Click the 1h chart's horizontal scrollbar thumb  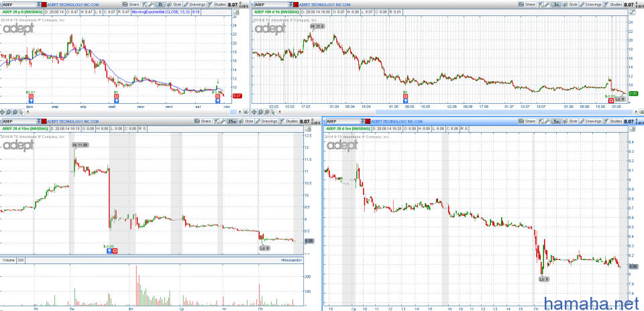pyautogui.click(x=504, y=112)
